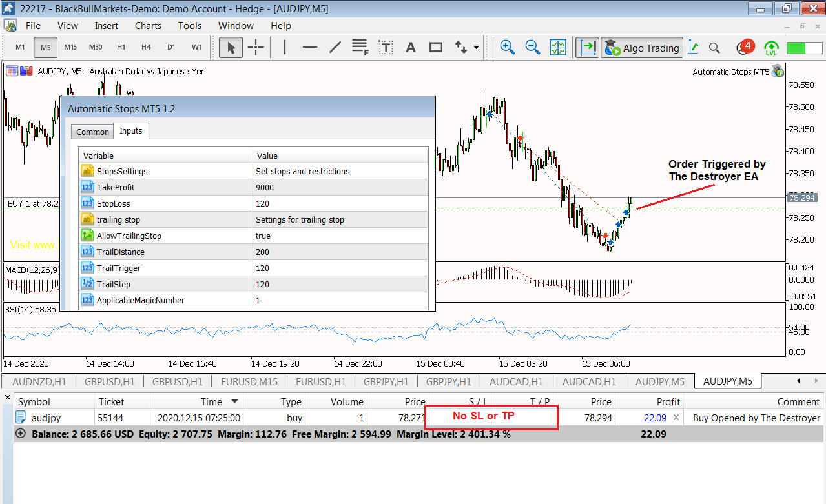This screenshot has width=826, height=504.
Task: Zoom out on the chart
Action: point(532,47)
